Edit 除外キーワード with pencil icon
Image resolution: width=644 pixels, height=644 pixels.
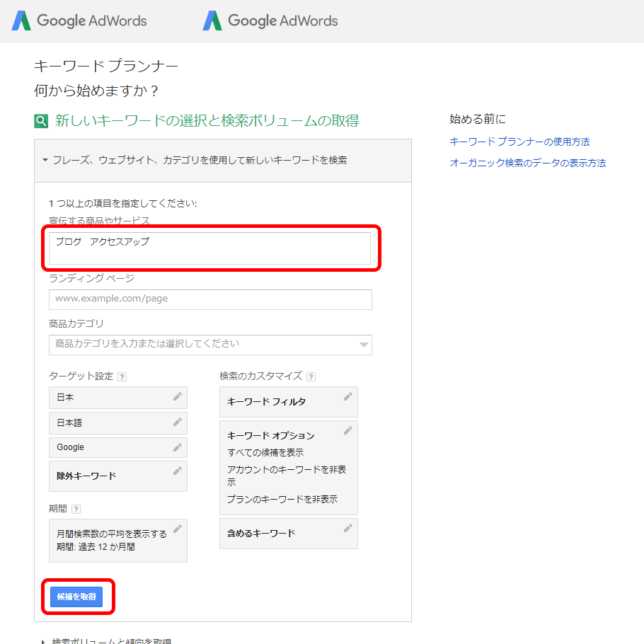(x=178, y=471)
